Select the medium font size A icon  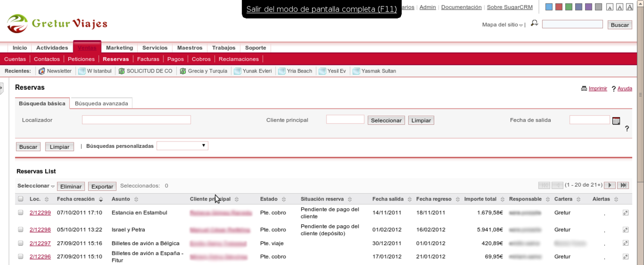click(x=620, y=7)
